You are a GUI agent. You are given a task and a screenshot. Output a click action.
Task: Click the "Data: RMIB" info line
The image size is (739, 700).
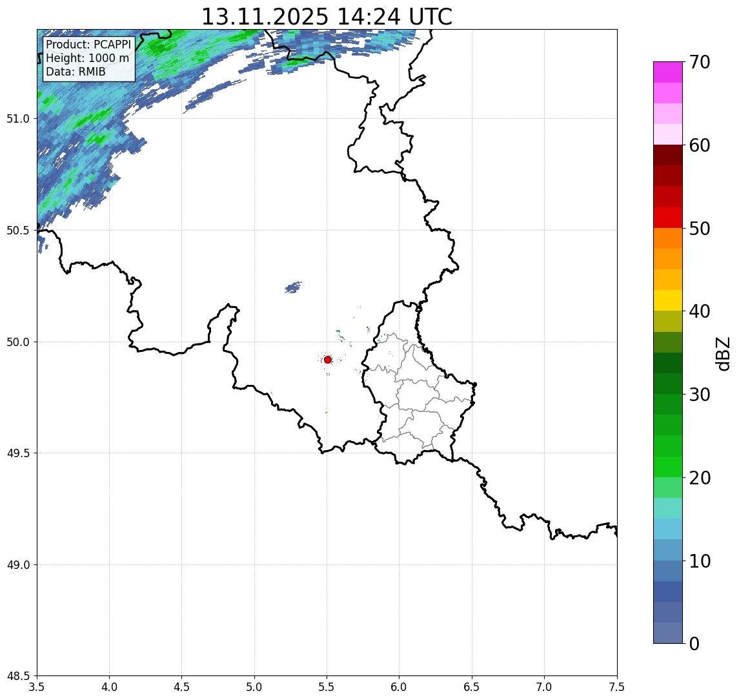[x=76, y=72]
